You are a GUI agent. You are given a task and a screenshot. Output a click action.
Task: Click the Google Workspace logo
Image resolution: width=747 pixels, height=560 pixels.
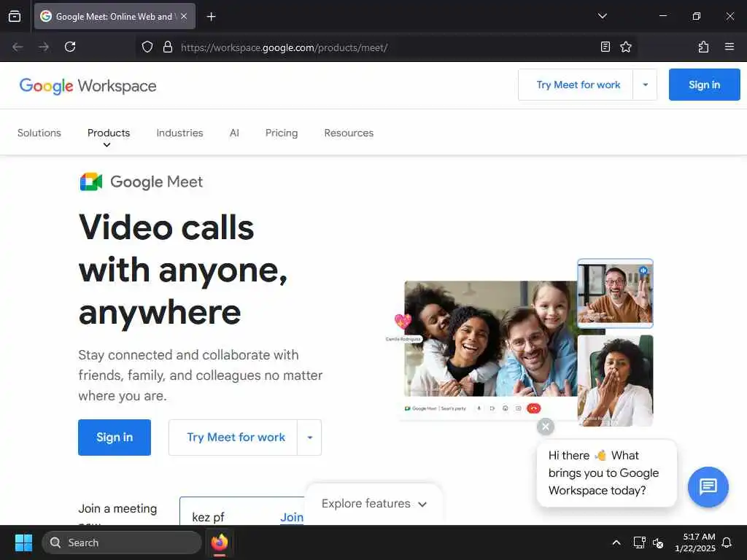pyautogui.click(x=88, y=86)
